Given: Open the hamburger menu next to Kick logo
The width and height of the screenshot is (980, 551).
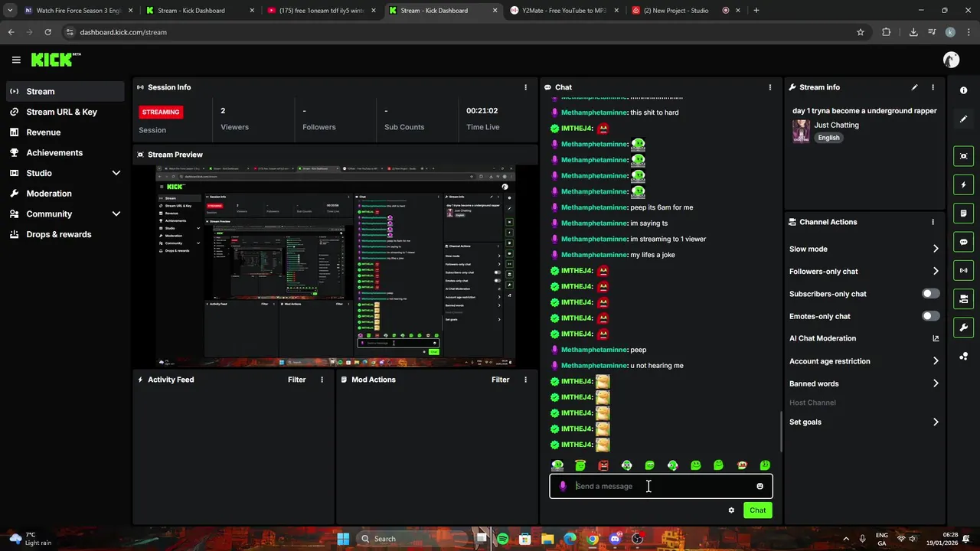Looking at the screenshot, I should tap(16, 60).
